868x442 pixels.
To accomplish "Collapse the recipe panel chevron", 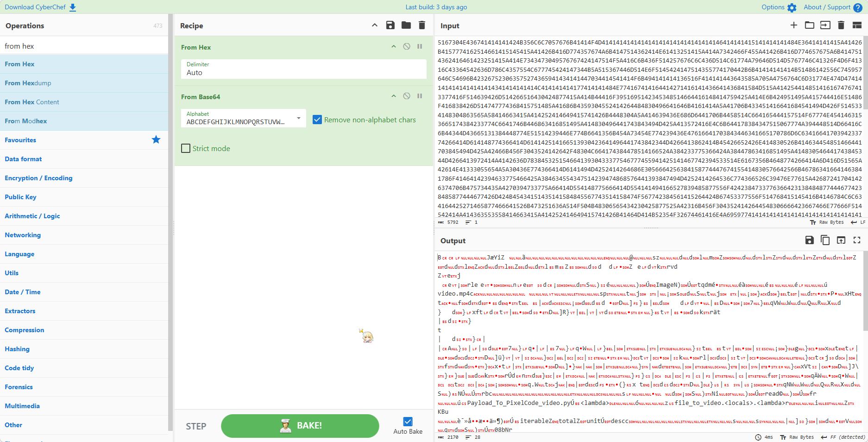I will [375, 25].
